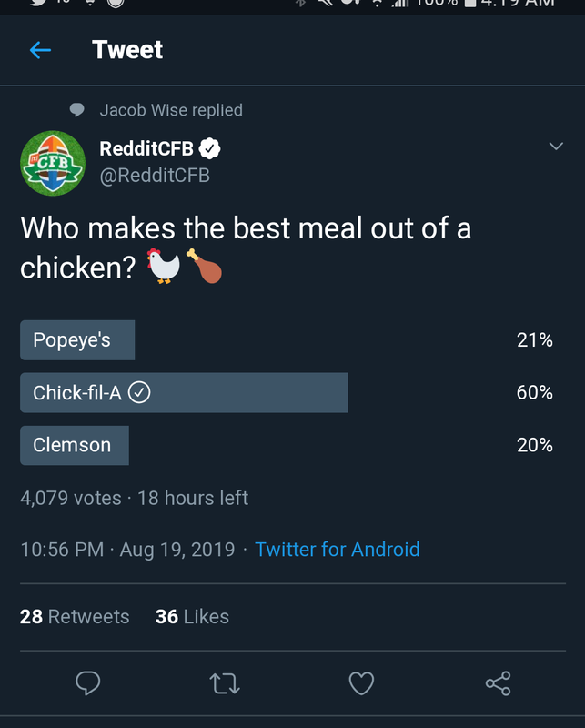
Task: Open the 36 Likes list
Action: [x=192, y=617]
